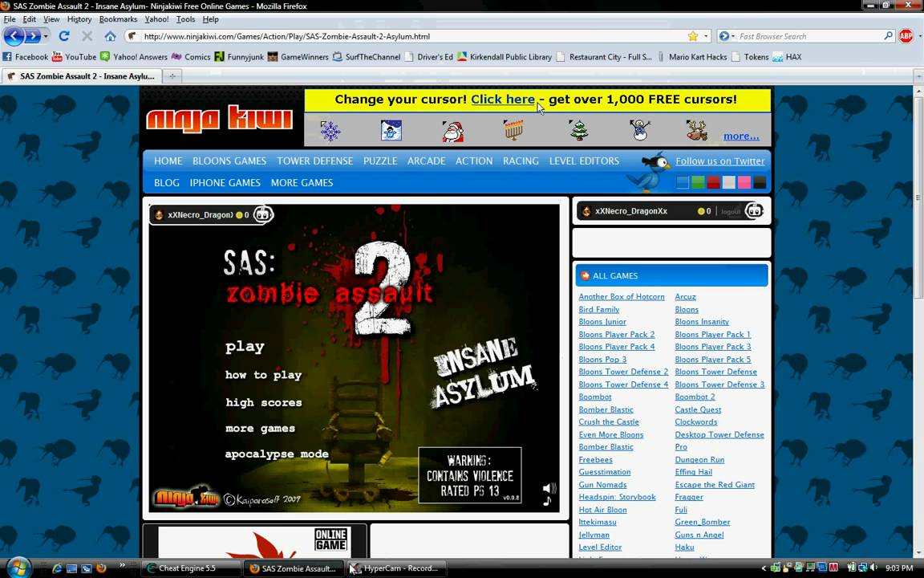
Task: Open the Bookmarks menu
Action: [118, 19]
